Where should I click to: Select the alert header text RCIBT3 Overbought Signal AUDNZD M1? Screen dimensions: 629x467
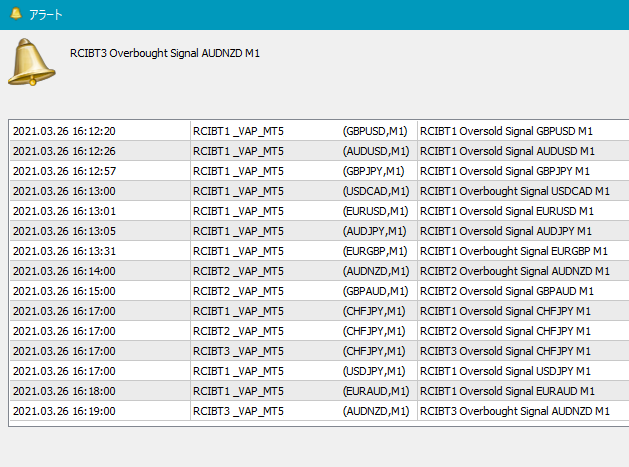(x=165, y=53)
